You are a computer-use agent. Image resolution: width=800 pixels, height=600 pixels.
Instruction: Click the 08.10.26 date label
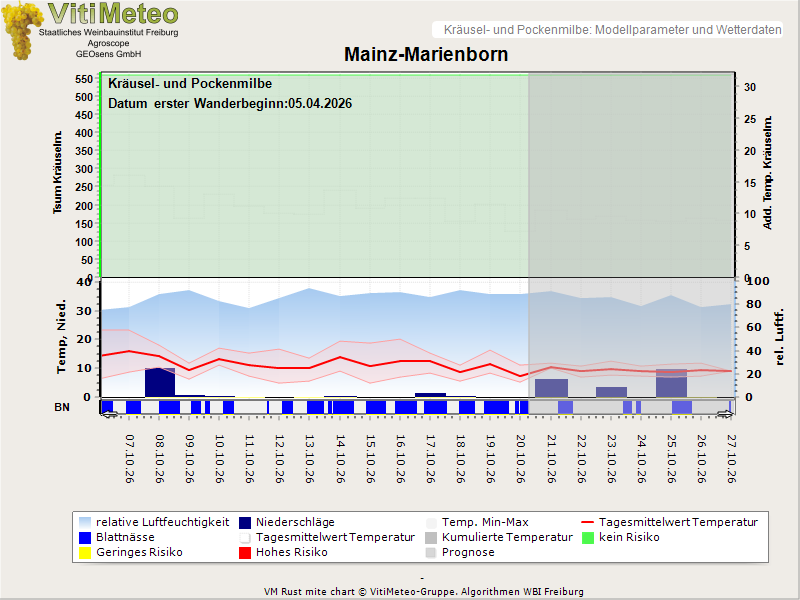[160, 459]
